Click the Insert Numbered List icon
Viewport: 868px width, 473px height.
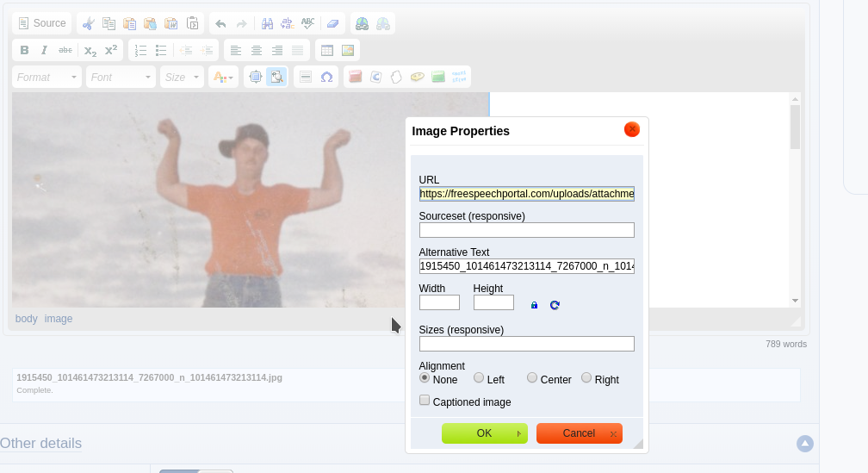141,50
